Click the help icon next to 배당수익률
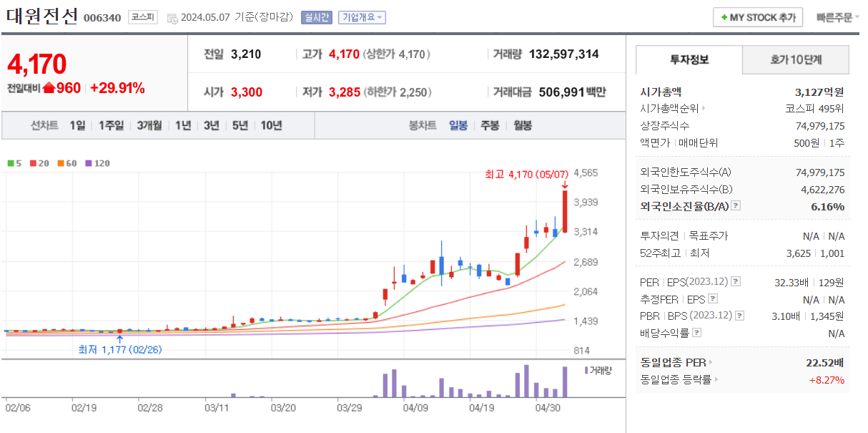The image size is (868, 433). click(x=697, y=333)
